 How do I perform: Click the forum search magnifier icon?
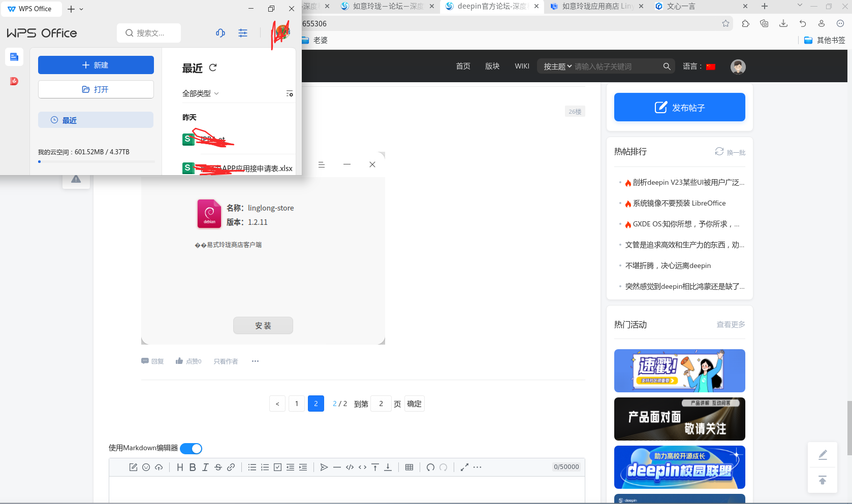(667, 66)
